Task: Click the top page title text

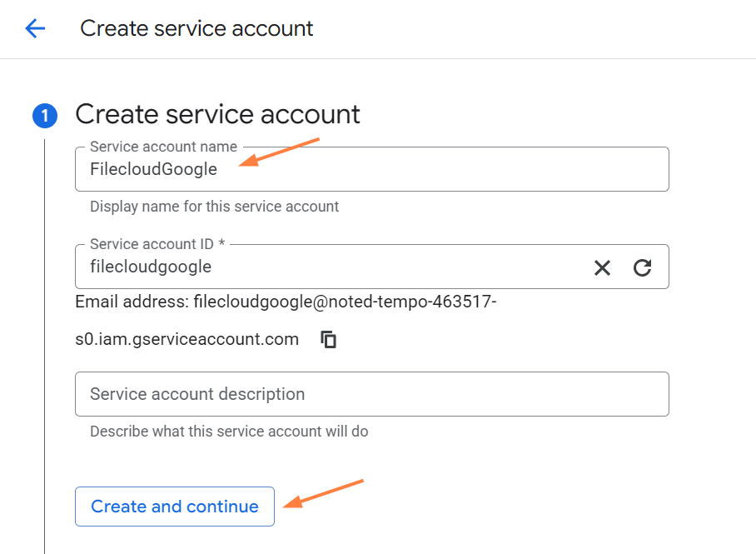Action: point(196,28)
